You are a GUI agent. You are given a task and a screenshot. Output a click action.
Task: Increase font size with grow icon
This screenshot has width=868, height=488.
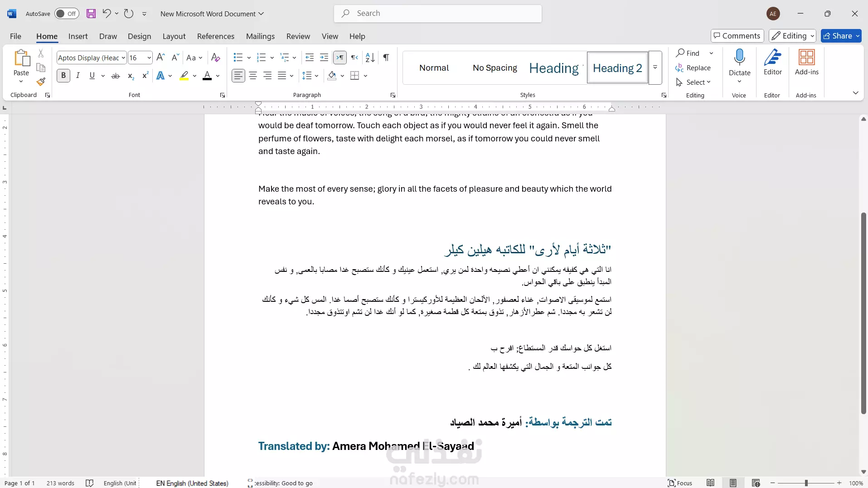[x=160, y=57]
